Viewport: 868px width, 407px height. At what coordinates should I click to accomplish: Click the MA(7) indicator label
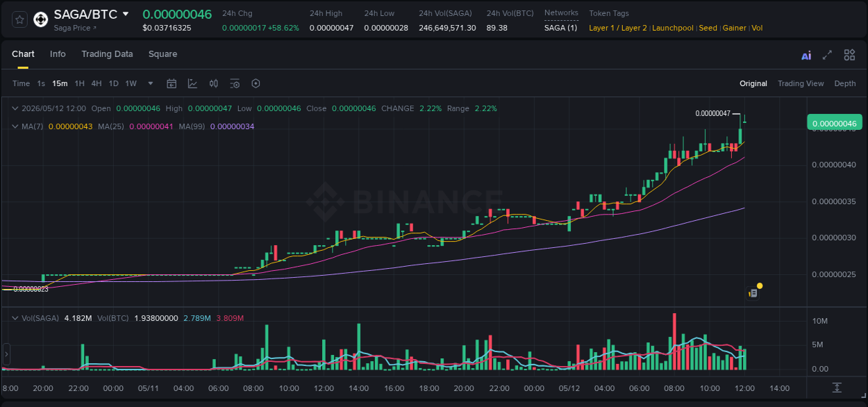(x=33, y=126)
